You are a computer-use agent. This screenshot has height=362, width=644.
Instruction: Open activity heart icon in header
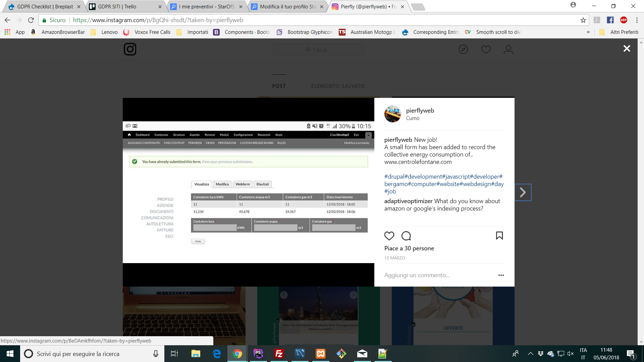pos(486,50)
